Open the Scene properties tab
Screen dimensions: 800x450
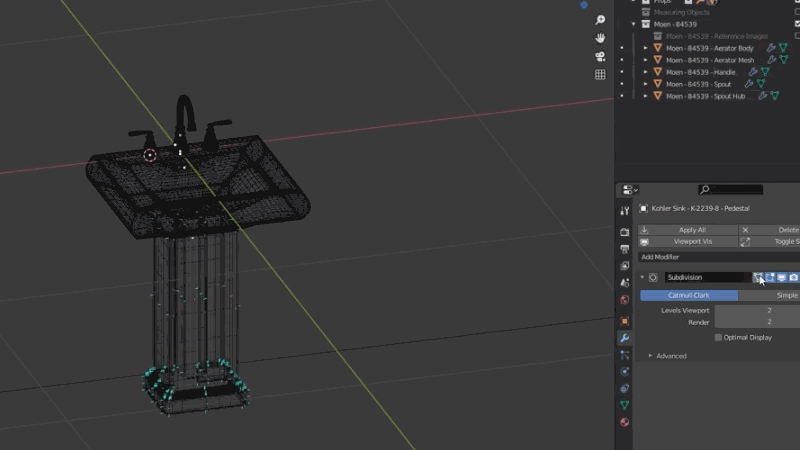(624, 283)
